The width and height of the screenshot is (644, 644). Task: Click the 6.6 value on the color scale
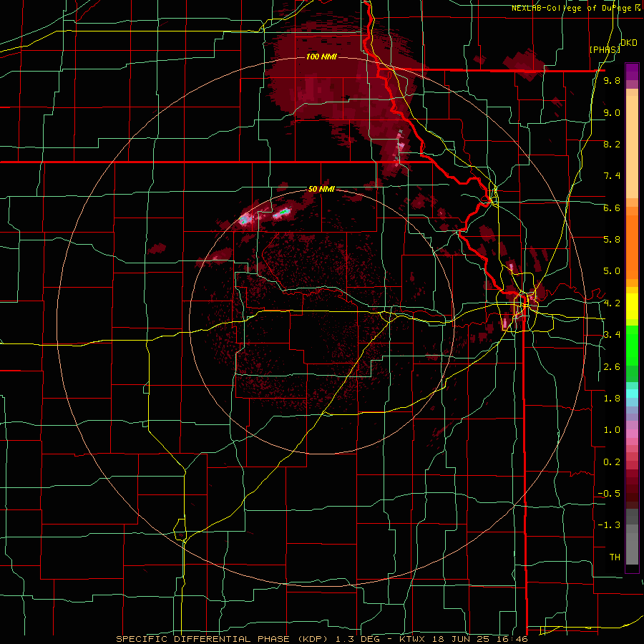(x=612, y=208)
